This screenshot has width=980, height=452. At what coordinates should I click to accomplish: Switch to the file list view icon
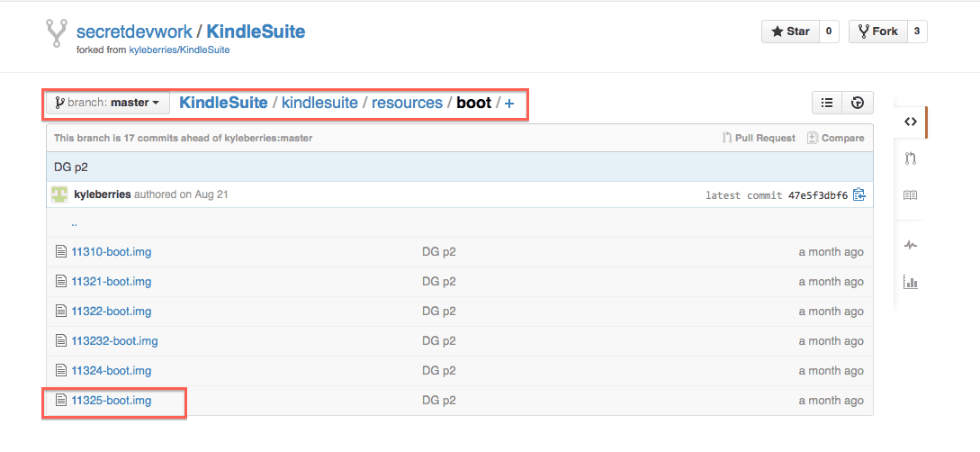click(x=827, y=104)
